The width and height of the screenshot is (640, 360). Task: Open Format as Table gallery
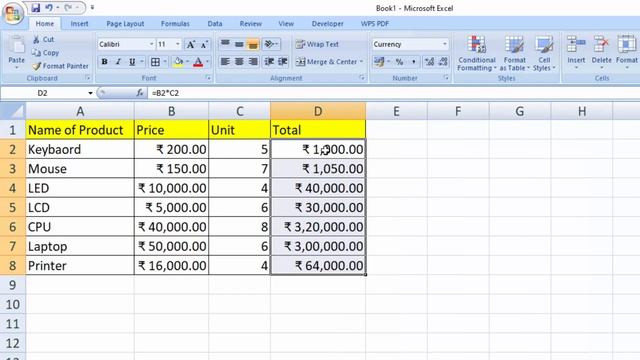514,53
